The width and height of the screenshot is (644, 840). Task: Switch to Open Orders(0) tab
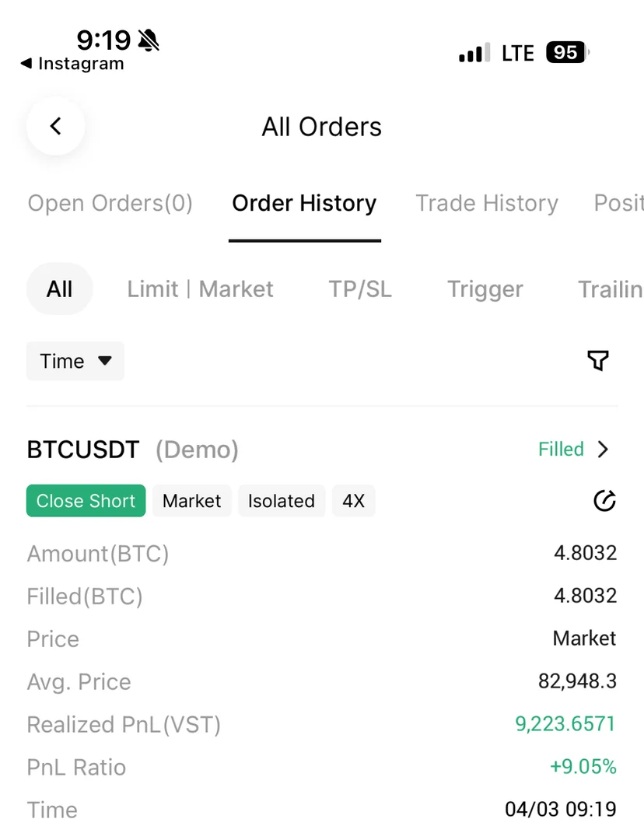[x=110, y=203]
